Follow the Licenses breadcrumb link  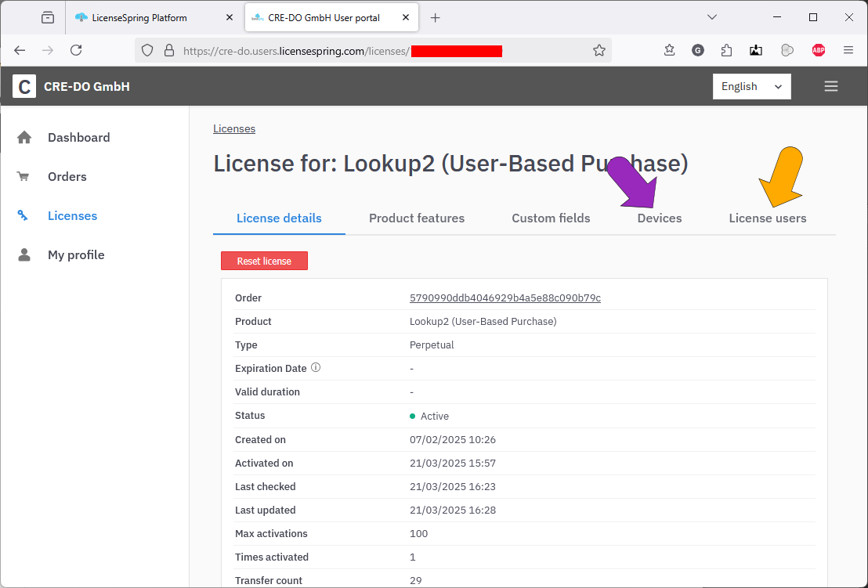[234, 128]
